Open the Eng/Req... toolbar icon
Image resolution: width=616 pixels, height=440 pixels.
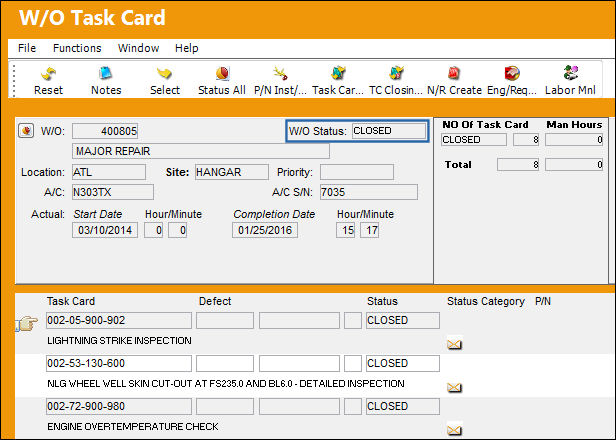coord(512,73)
